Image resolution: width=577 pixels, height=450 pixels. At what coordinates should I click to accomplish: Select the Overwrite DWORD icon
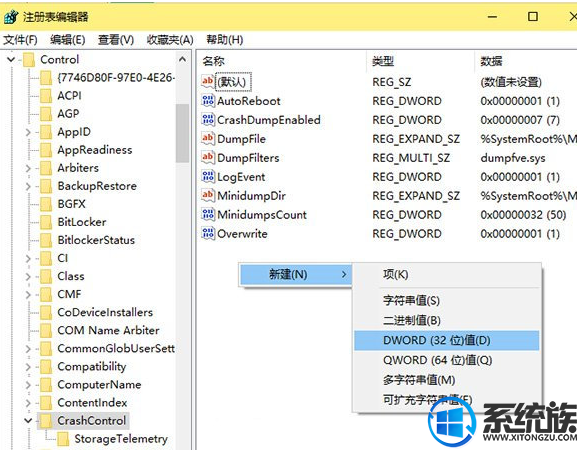(x=208, y=233)
